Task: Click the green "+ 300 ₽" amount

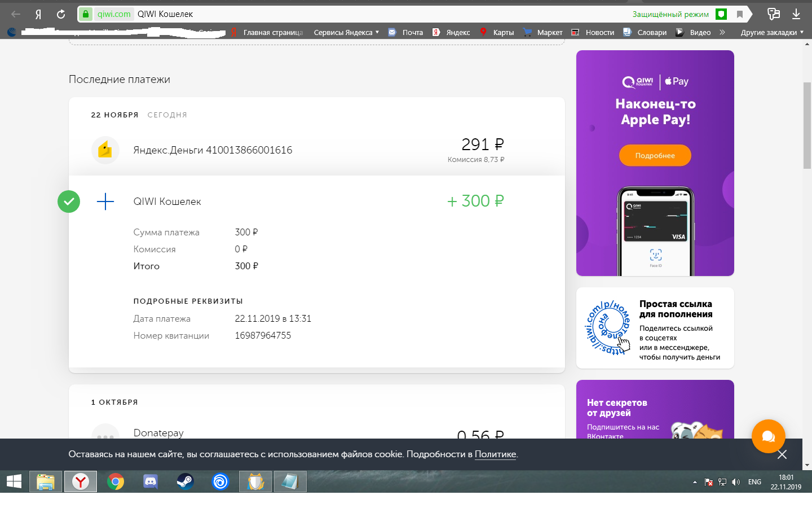Action: (x=475, y=201)
